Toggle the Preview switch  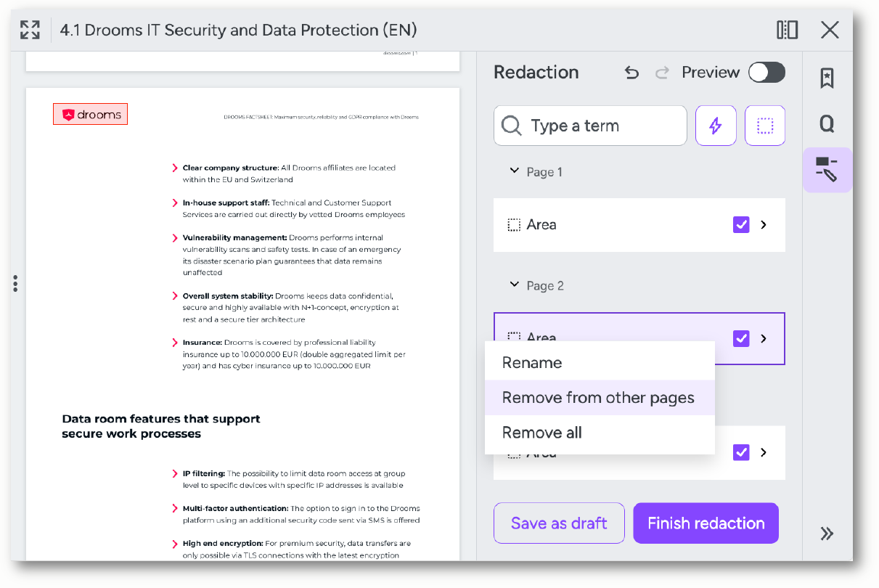767,73
